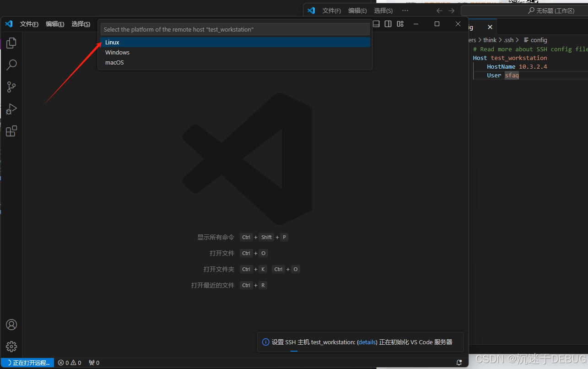588x369 pixels.
Task: Click the info icon in the SSH notification
Action: click(x=265, y=342)
